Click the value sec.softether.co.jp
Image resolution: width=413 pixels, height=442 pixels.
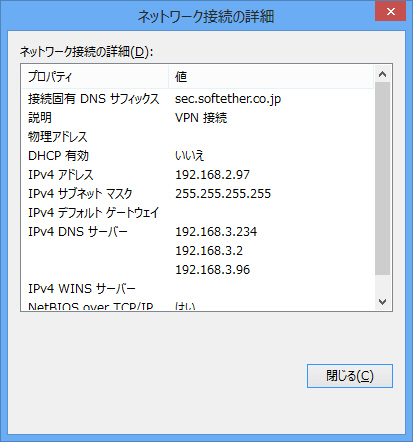(228, 99)
